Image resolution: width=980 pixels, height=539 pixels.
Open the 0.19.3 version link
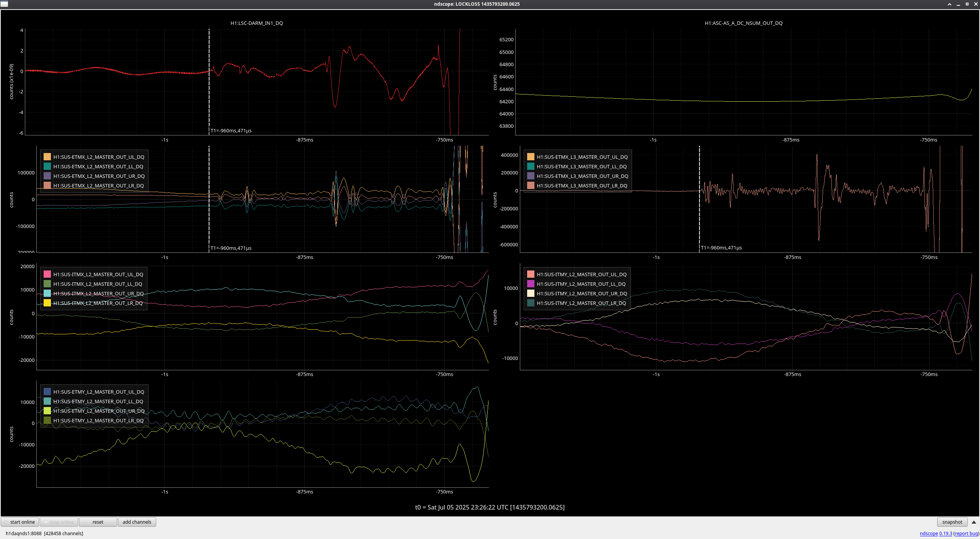coord(946,533)
